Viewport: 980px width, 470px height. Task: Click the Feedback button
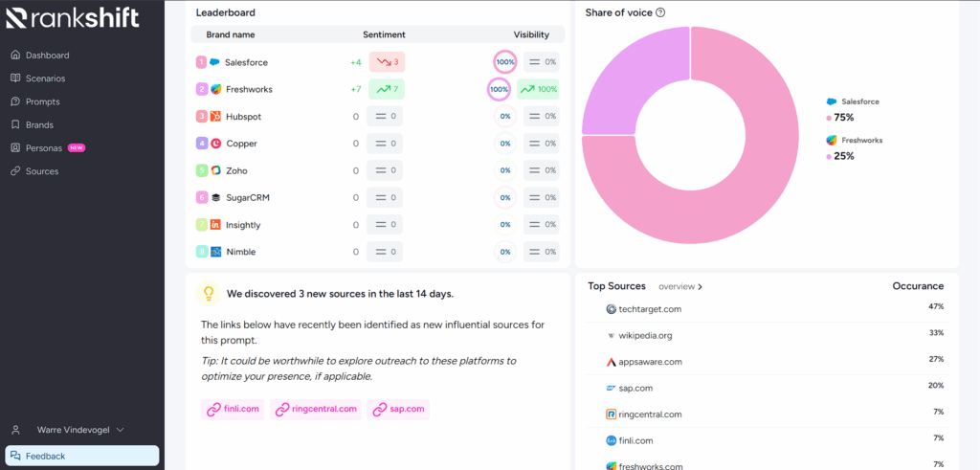pos(82,456)
